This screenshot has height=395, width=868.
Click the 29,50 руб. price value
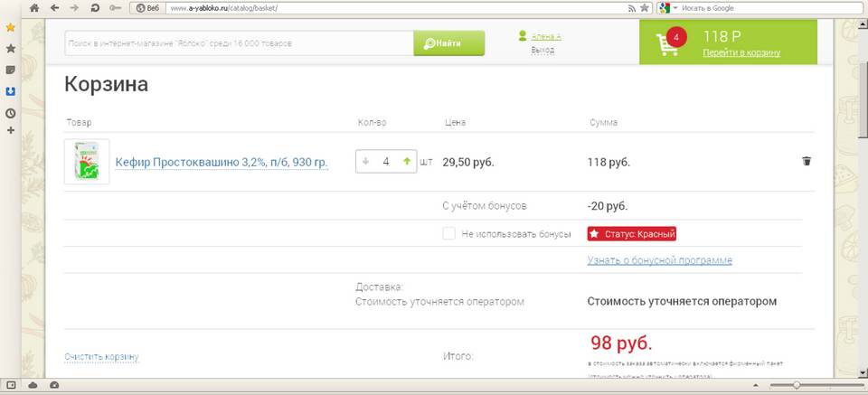click(468, 163)
